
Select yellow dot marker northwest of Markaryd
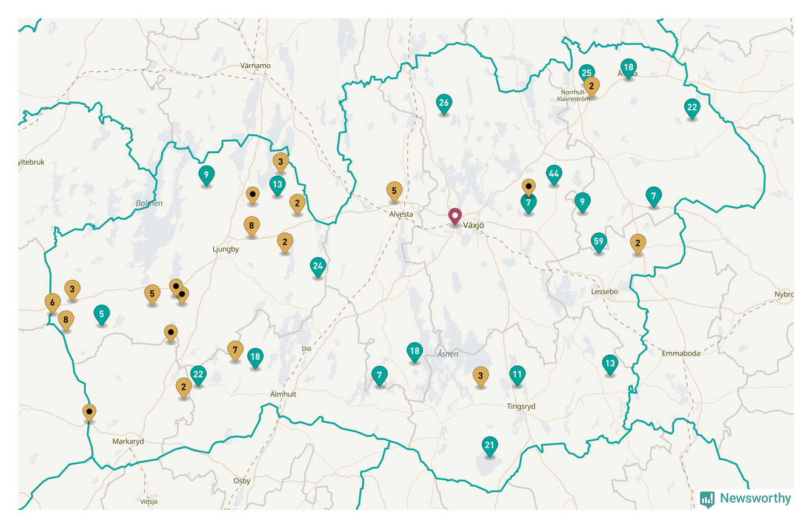tap(89, 412)
